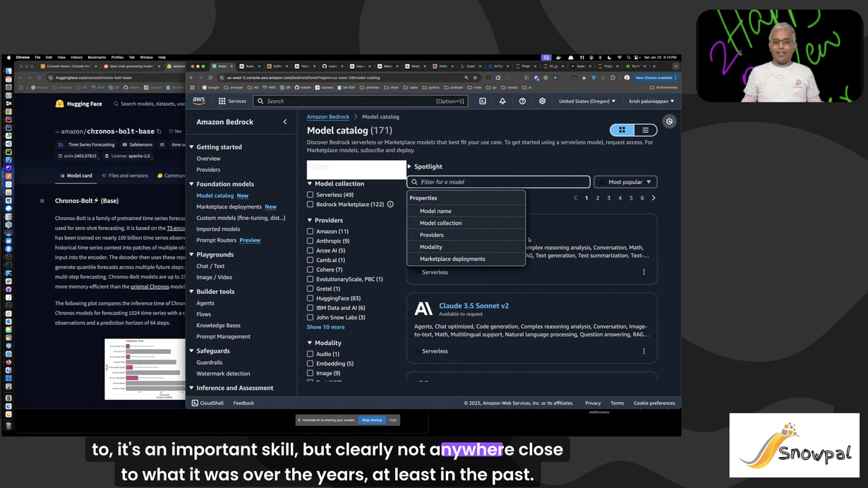Check the Serverless (49) filter
The width and height of the screenshot is (868, 488).
coord(310,195)
